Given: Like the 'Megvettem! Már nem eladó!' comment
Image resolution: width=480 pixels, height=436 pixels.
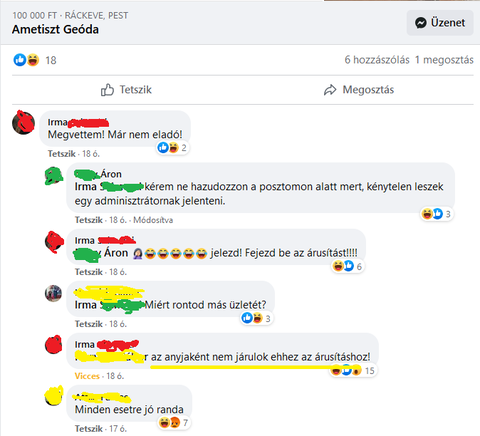Looking at the screenshot, I should [62, 154].
